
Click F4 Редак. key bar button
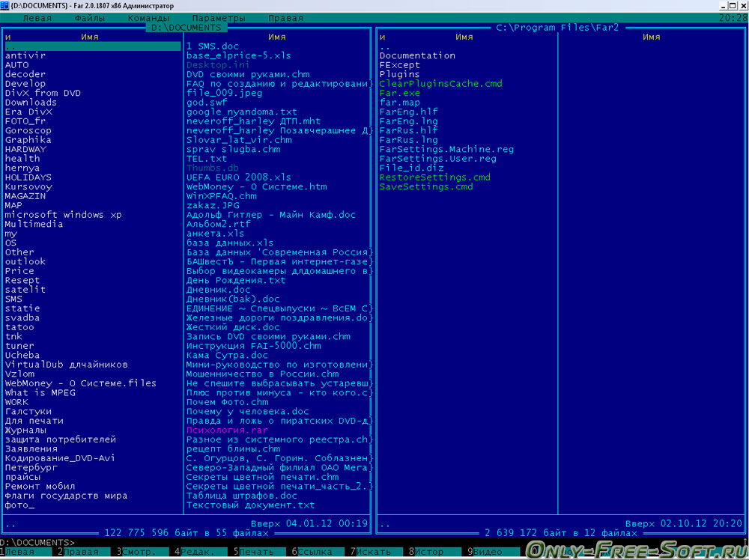click(x=201, y=552)
